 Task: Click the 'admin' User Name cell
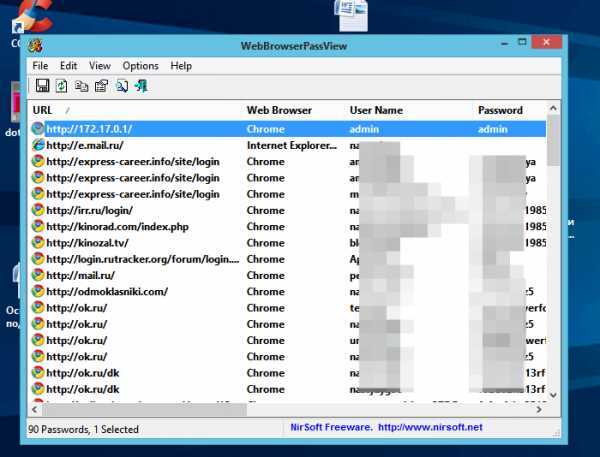364,129
